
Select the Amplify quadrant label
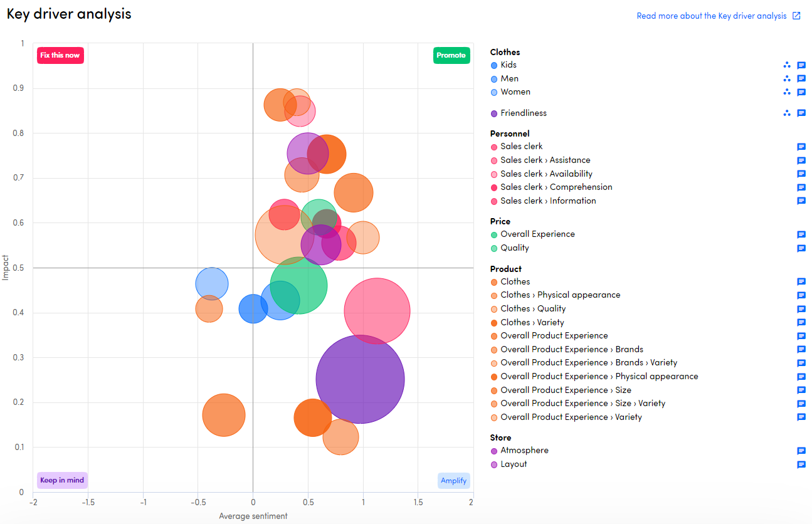click(453, 481)
